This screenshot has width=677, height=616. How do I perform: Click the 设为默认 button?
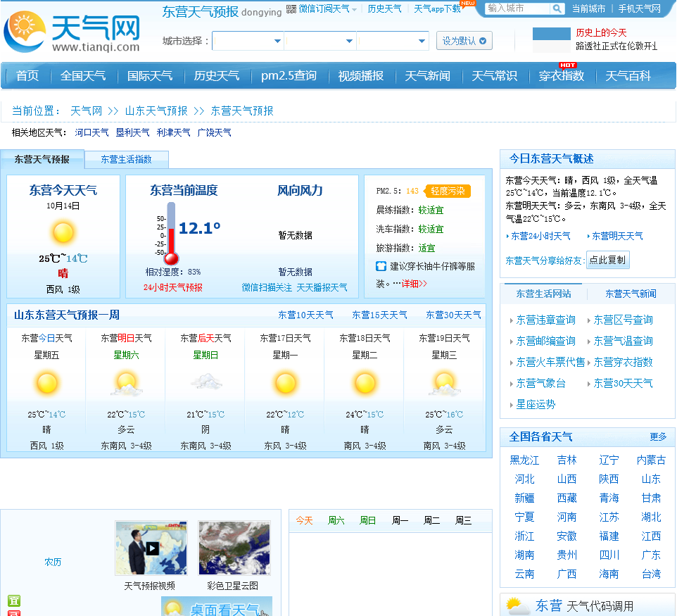pos(464,41)
